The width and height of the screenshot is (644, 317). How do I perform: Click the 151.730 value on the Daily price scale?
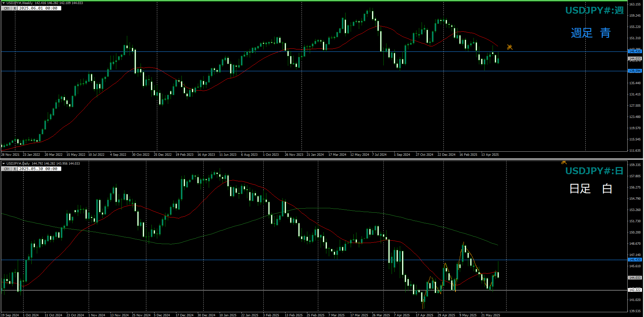635,221
